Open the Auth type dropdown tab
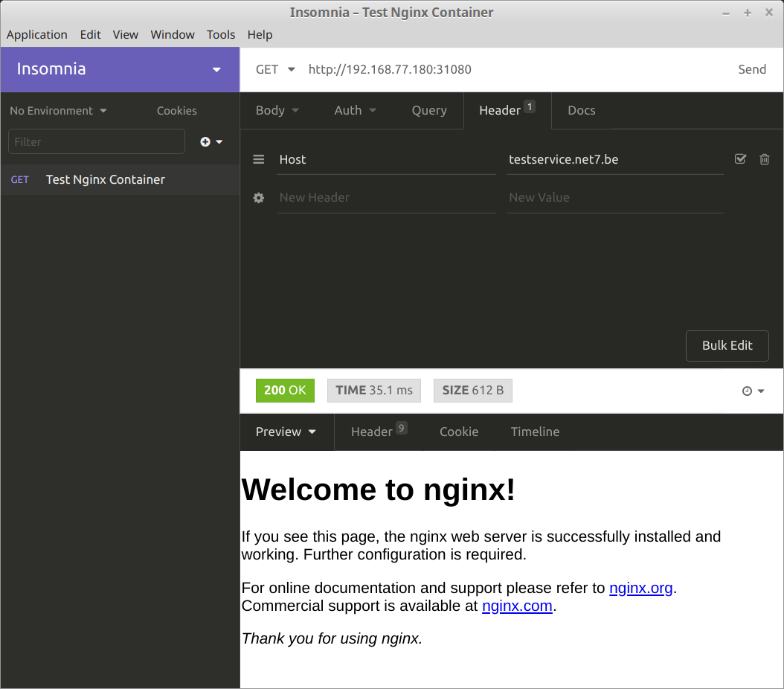Viewport: 784px width, 689px height. click(356, 111)
